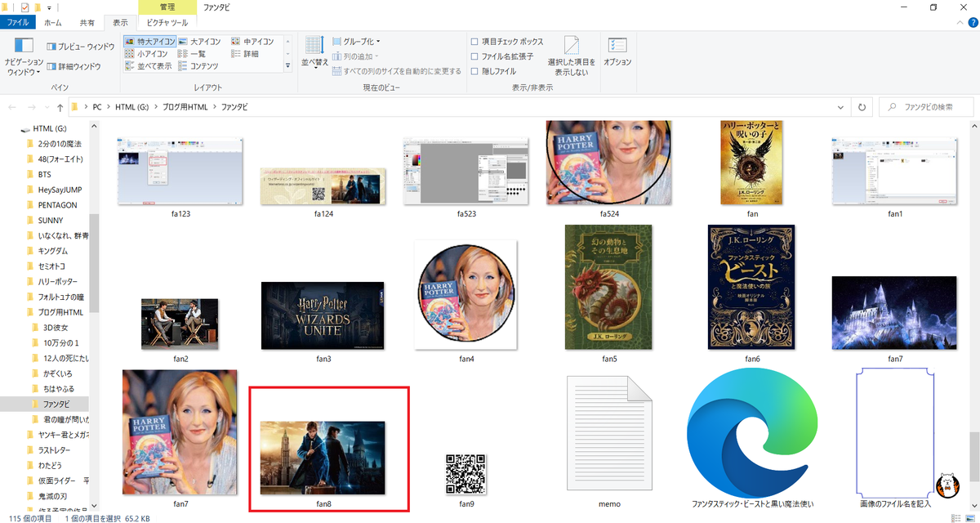Open the Picture Tools (ピクチャ ツール) tab
Image resolution: width=980 pixels, height=523 pixels.
pos(167,23)
